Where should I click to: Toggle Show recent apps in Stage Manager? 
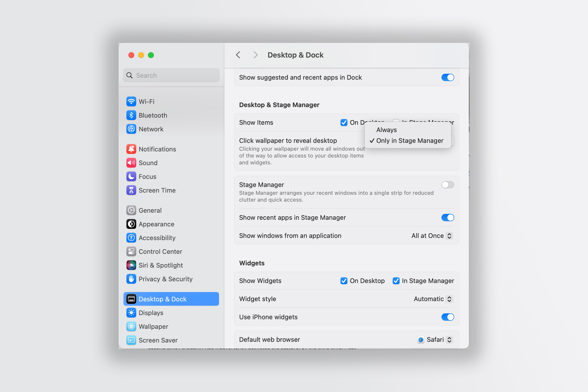[x=448, y=218]
